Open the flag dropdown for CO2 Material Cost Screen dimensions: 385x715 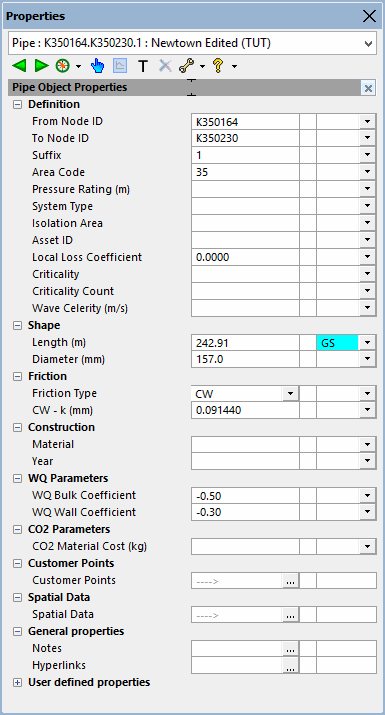point(367,547)
